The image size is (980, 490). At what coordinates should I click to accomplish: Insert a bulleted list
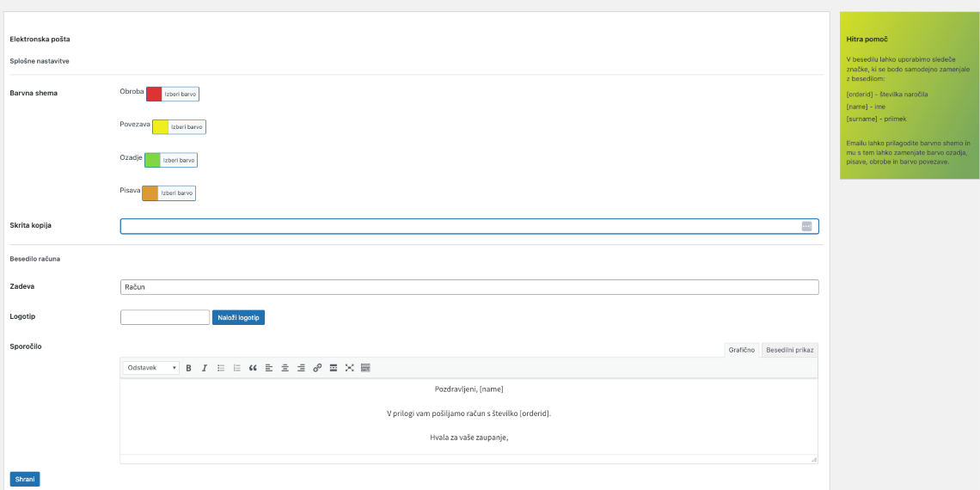pyautogui.click(x=221, y=368)
